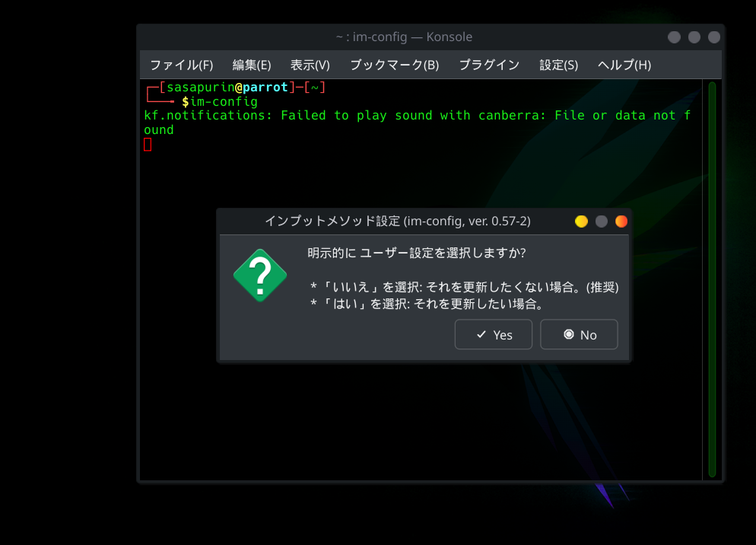
Task: Choose Yes to update user input method settings
Action: tap(493, 334)
